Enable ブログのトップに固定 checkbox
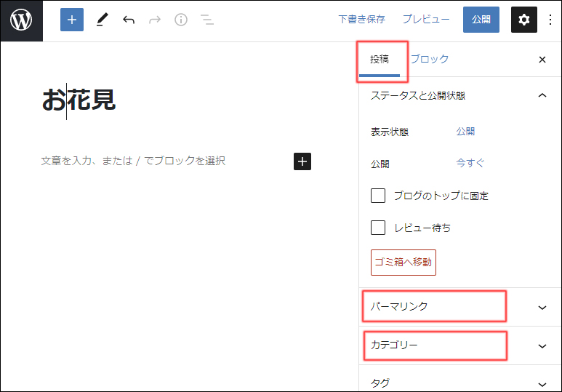The height and width of the screenshot is (392, 562). (x=378, y=196)
